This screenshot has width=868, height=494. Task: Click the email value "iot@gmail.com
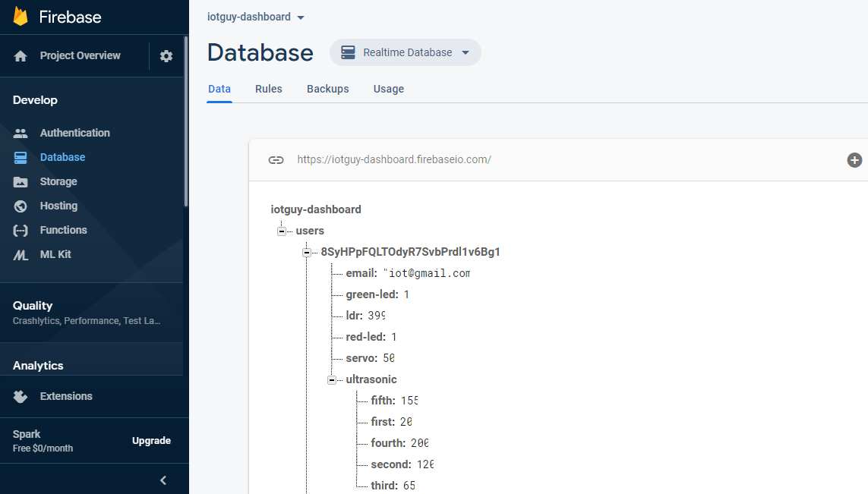click(x=426, y=273)
